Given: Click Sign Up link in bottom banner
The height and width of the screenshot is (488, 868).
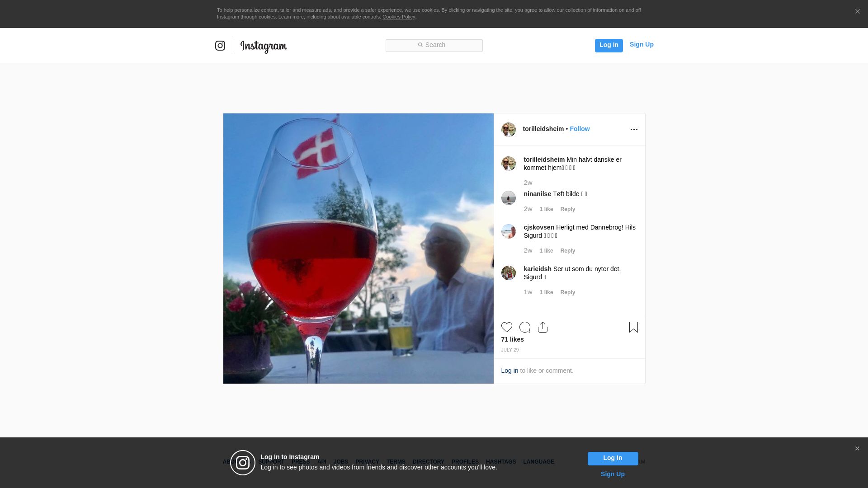Looking at the screenshot, I should click(x=613, y=474).
